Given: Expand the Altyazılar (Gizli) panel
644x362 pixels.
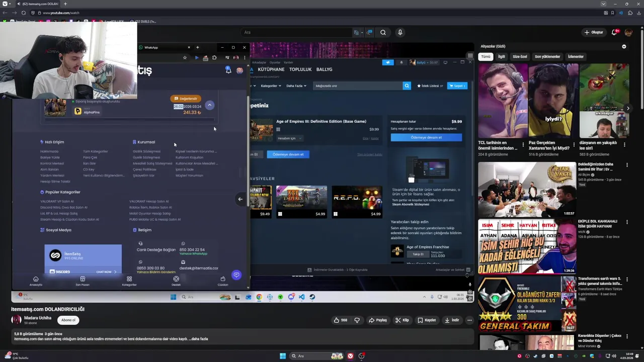Looking at the screenshot, I should point(624,46).
